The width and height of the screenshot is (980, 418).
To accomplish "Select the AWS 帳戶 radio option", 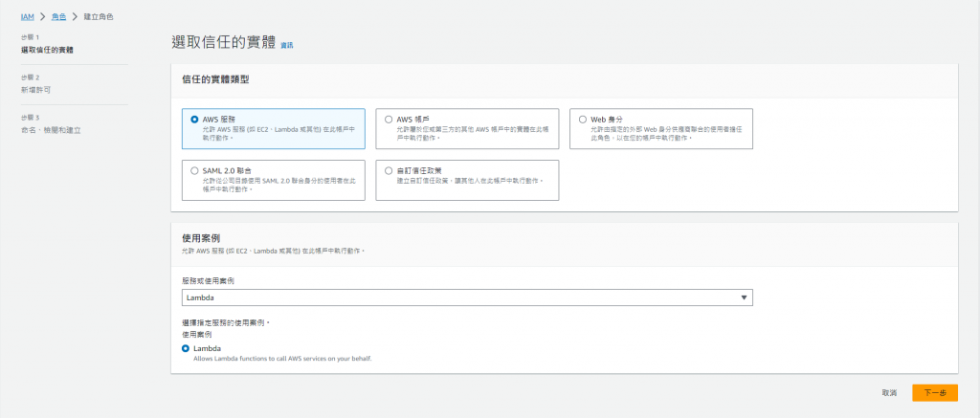I will pyautogui.click(x=389, y=119).
